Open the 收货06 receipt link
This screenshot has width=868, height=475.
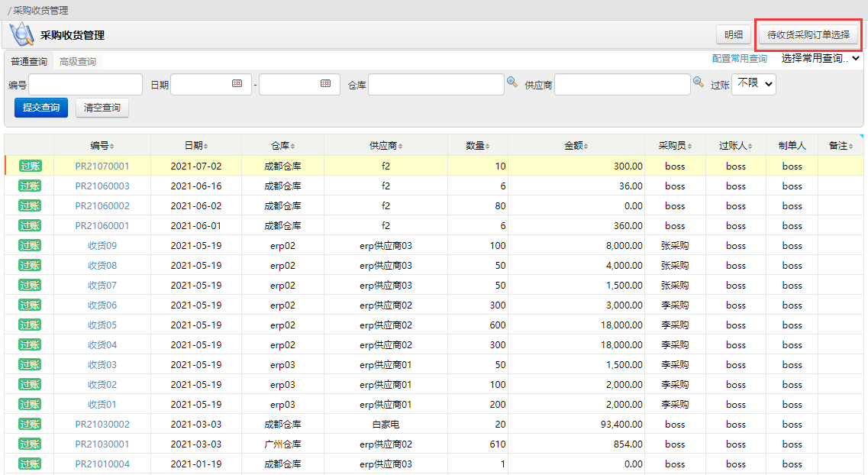point(102,305)
